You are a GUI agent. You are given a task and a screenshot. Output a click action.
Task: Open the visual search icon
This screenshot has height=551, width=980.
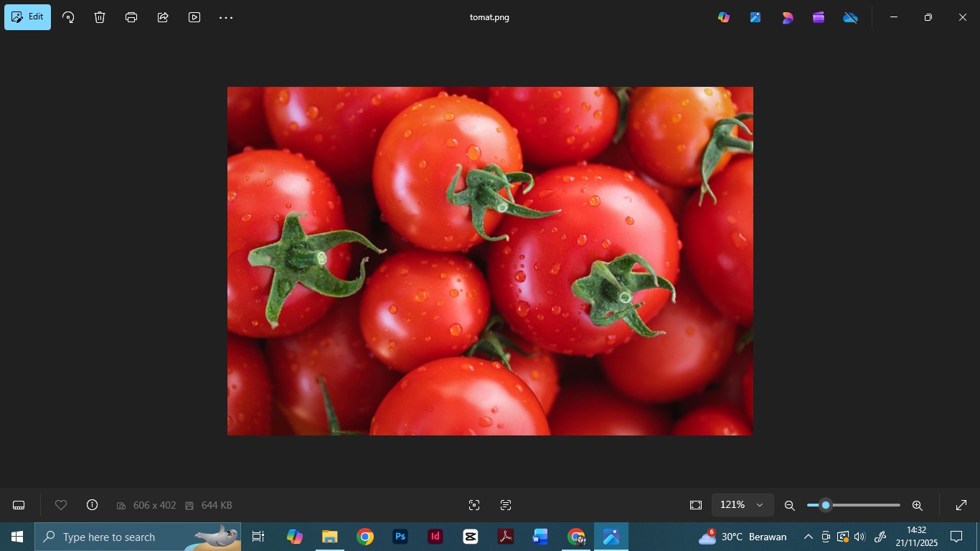tap(474, 505)
